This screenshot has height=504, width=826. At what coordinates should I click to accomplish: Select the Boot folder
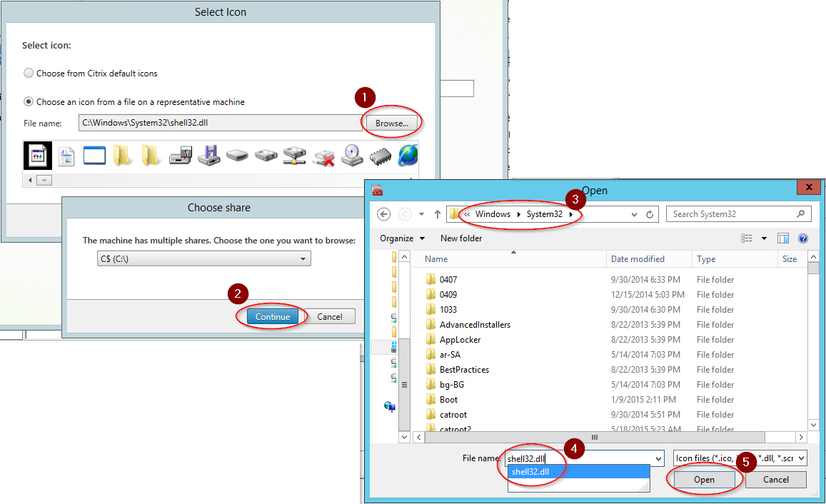(448, 400)
